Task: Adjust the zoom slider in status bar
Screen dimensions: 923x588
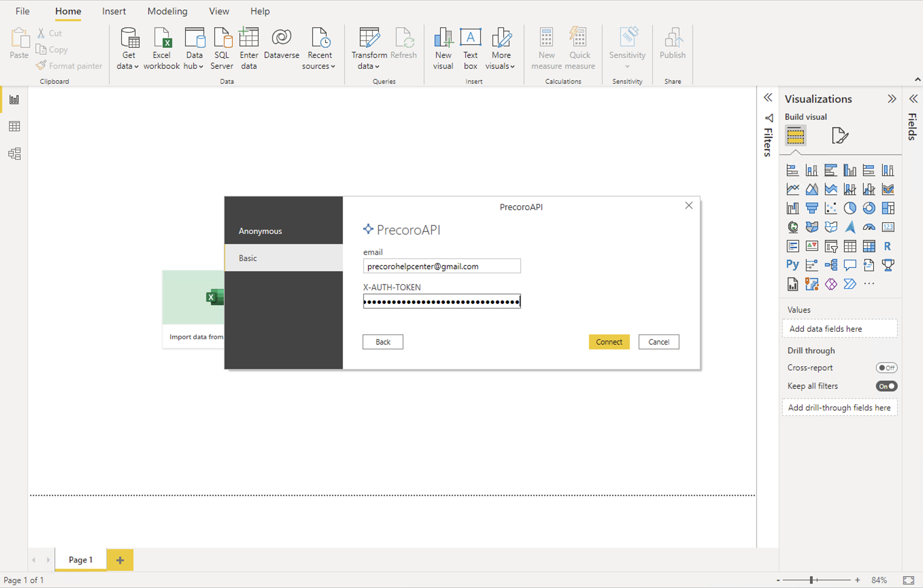Action: (x=811, y=580)
